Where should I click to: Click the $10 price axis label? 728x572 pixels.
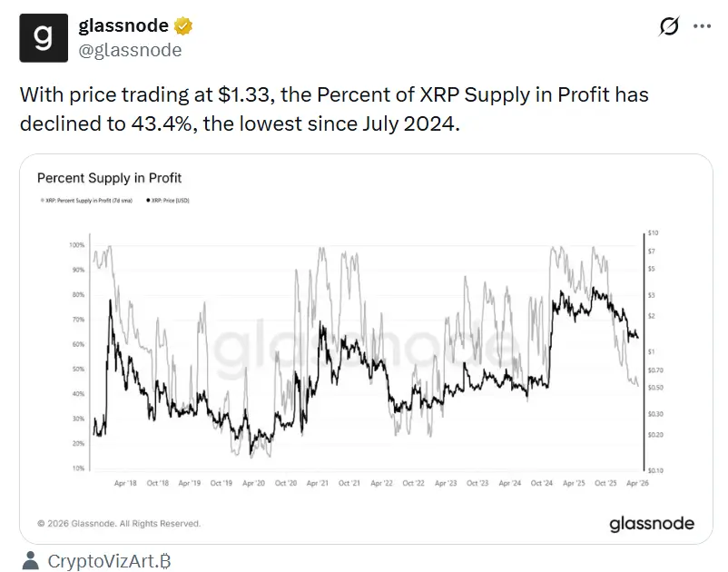[652, 232]
